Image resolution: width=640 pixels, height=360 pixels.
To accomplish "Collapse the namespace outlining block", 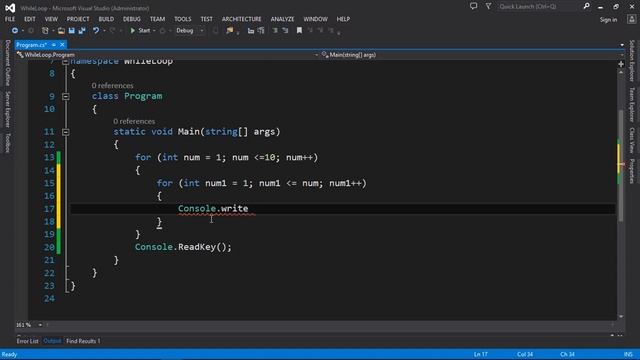I will point(65,62).
